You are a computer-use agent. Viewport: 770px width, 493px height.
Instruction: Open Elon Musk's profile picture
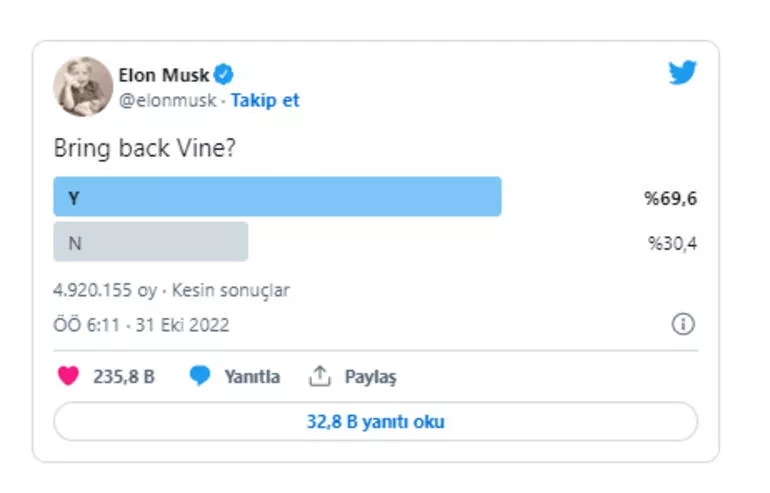[x=83, y=87]
